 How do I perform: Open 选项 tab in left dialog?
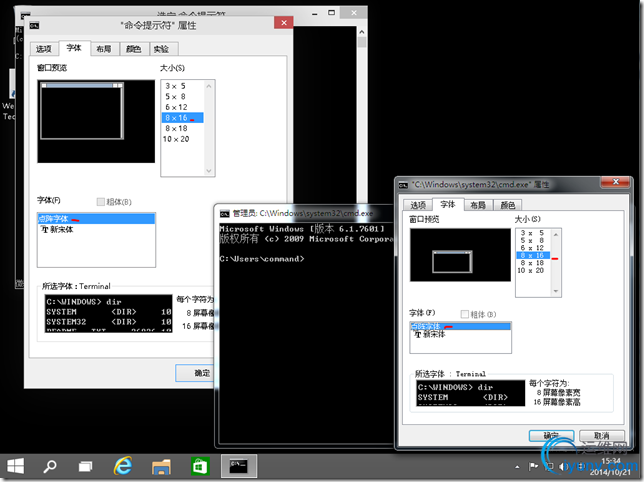pos(44,49)
